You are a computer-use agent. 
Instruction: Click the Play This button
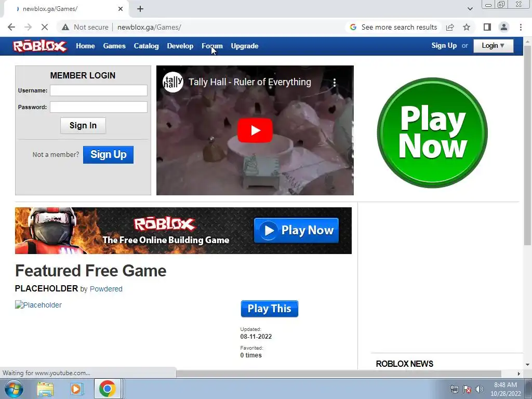pos(270,309)
